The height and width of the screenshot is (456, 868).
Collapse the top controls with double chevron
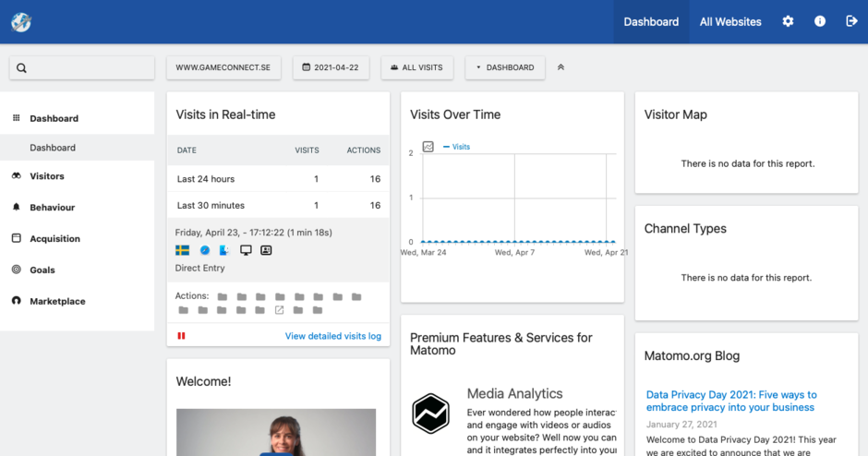(x=561, y=67)
